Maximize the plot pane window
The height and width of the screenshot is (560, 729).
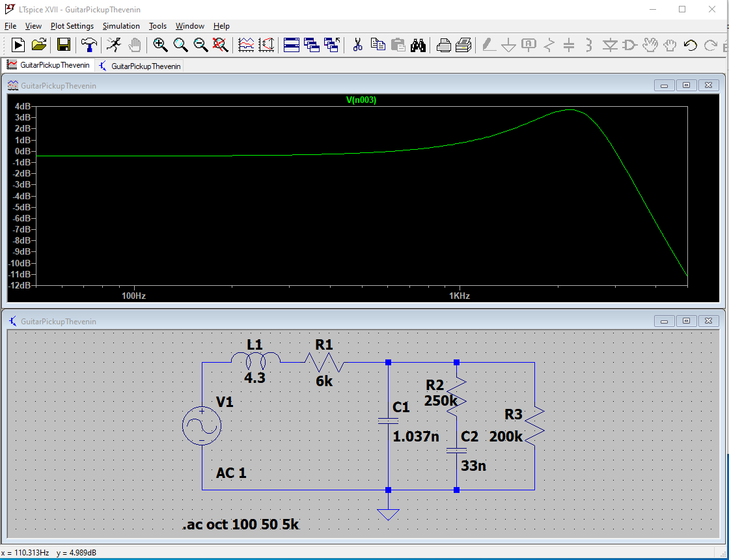pos(686,85)
